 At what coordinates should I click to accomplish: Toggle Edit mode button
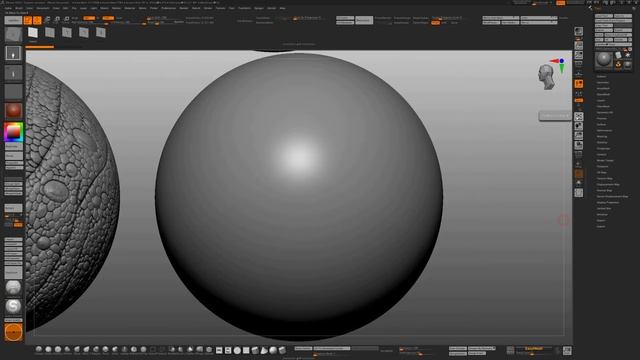pyautogui.click(x=28, y=20)
